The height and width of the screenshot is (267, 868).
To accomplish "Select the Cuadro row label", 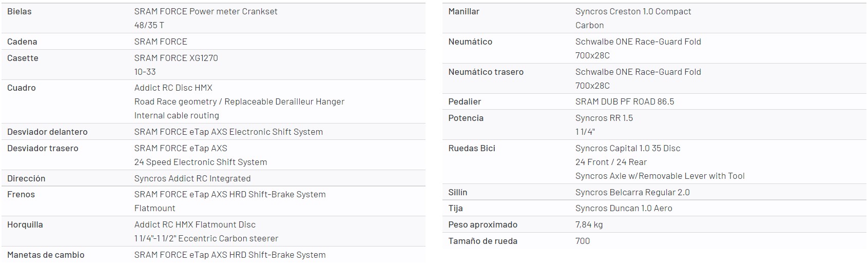I will [x=22, y=88].
